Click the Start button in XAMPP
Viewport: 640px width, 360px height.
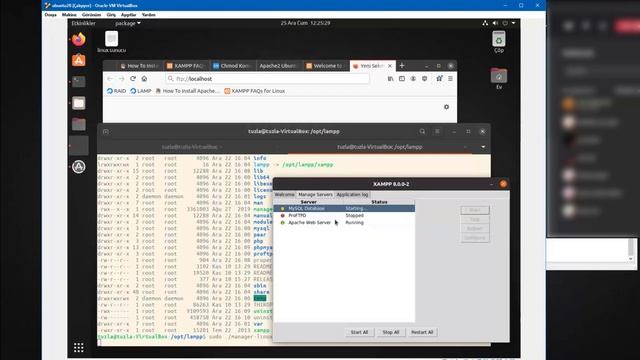[x=475, y=210]
